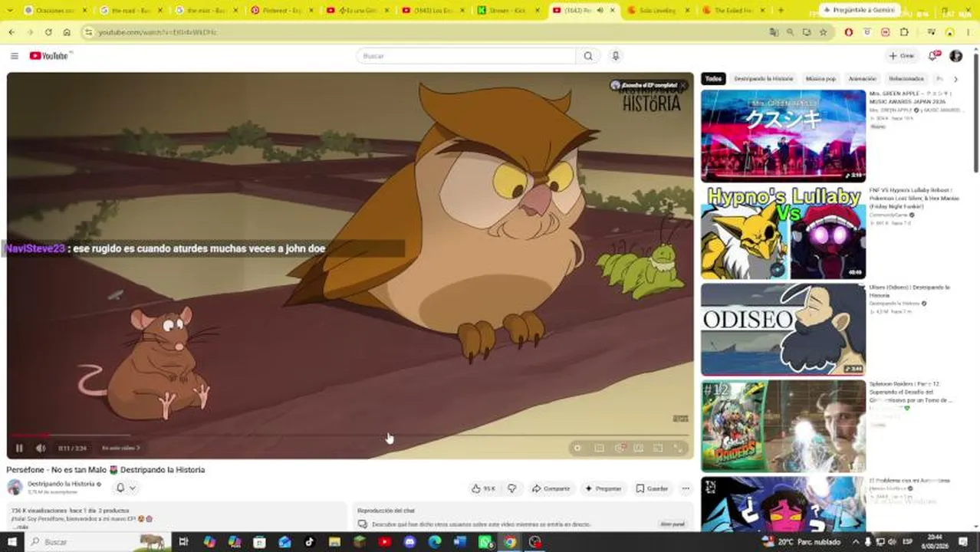Select 'Destripando la Historia' filter chip
Screen dimensions: 980x552
(x=763, y=79)
